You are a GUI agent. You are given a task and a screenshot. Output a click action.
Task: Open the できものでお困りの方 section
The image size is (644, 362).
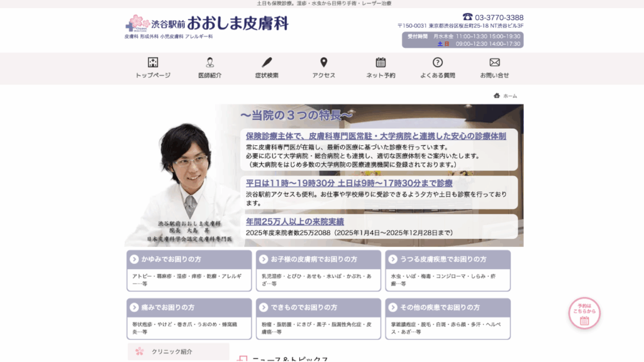(318, 307)
